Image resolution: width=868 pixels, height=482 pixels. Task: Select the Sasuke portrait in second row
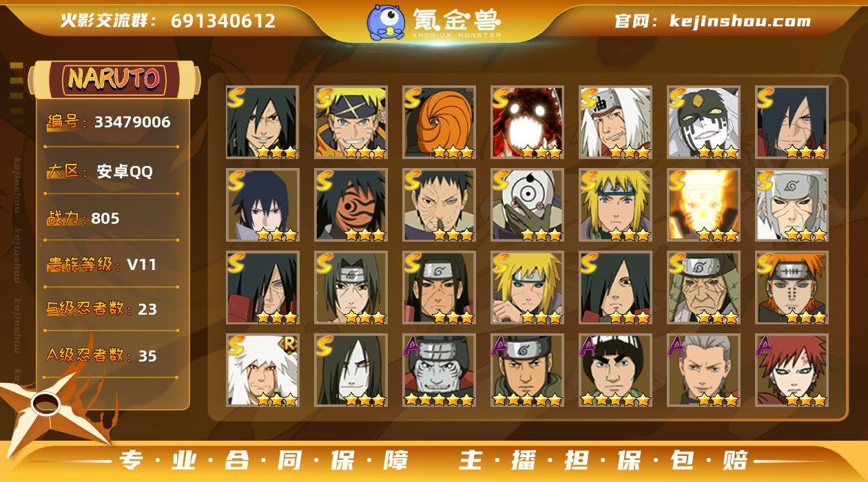coord(262,205)
